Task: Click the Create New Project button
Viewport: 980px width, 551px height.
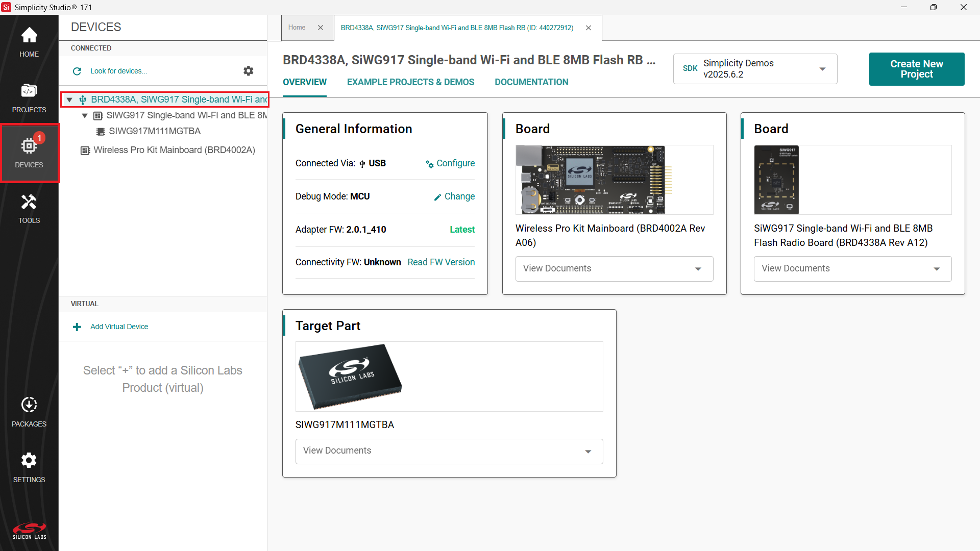Action: (x=916, y=69)
